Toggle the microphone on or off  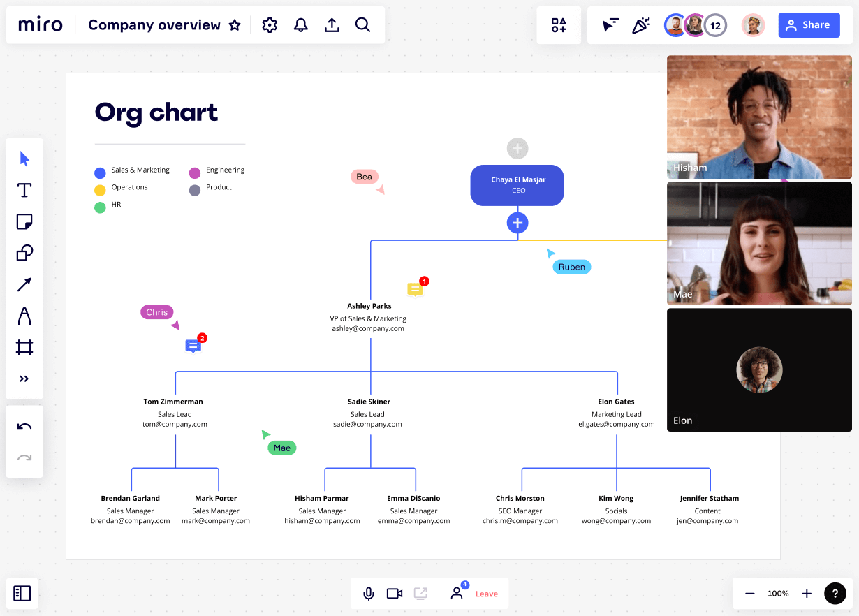click(x=368, y=594)
